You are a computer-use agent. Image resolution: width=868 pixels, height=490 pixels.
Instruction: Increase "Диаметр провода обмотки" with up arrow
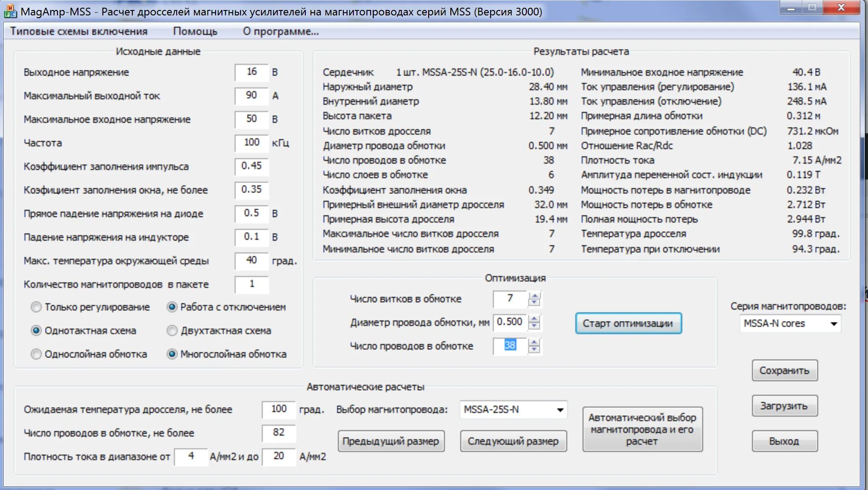[x=535, y=319]
